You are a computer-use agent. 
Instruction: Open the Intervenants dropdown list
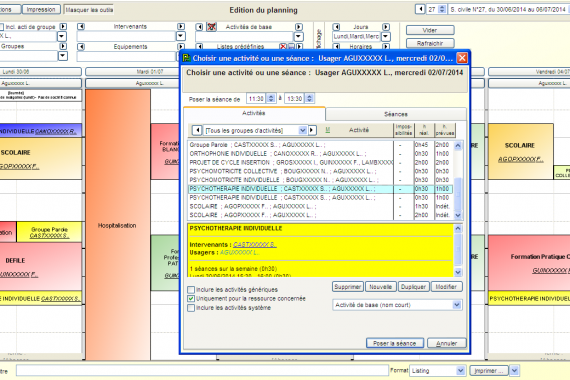180,36
